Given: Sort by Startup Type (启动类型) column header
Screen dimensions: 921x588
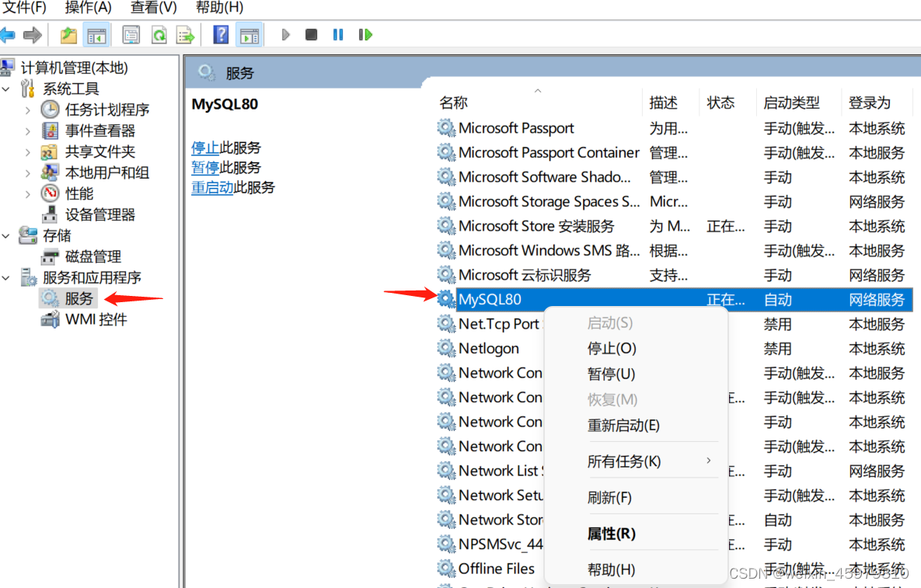Looking at the screenshot, I should (x=798, y=103).
